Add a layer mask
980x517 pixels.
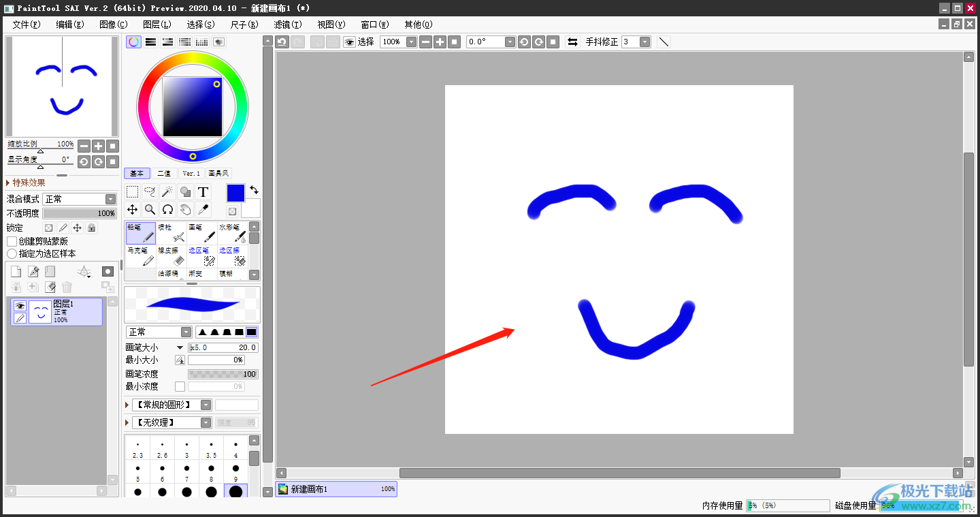point(108,272)
